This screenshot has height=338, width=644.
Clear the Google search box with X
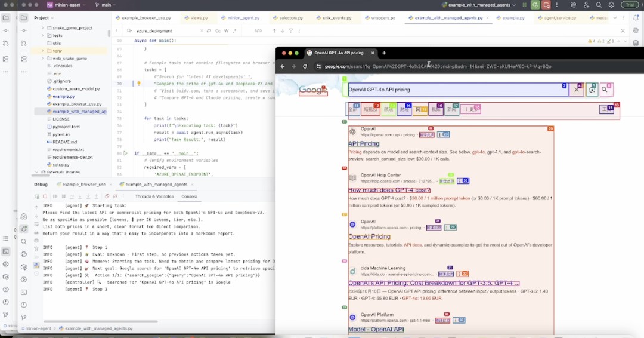(576, 90)
